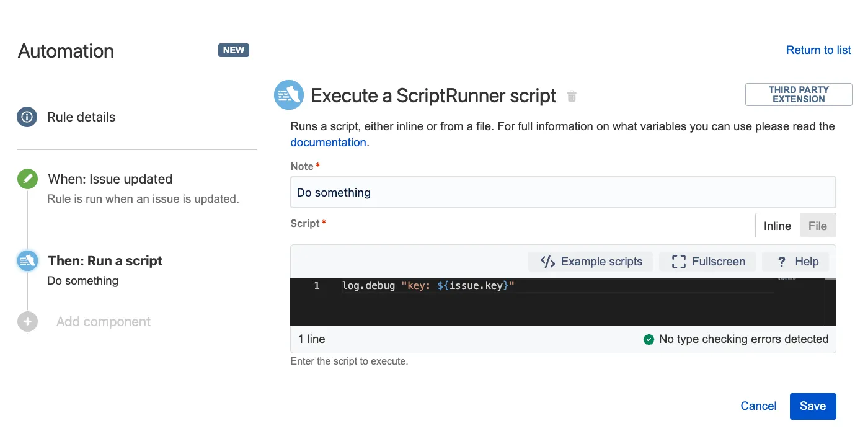Click the green pencil trigger icon
The height and width of the screenshot is (439, 868).
(27, 179)
